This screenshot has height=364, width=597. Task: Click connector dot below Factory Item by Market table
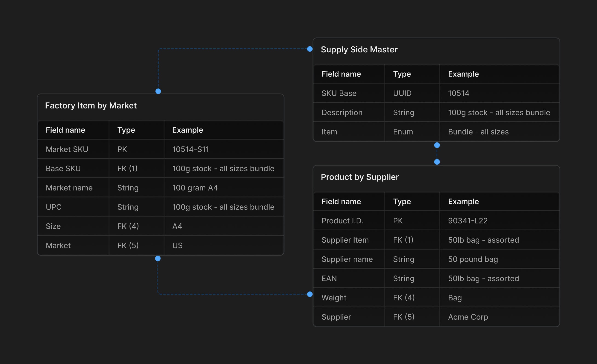coord(158,259)
